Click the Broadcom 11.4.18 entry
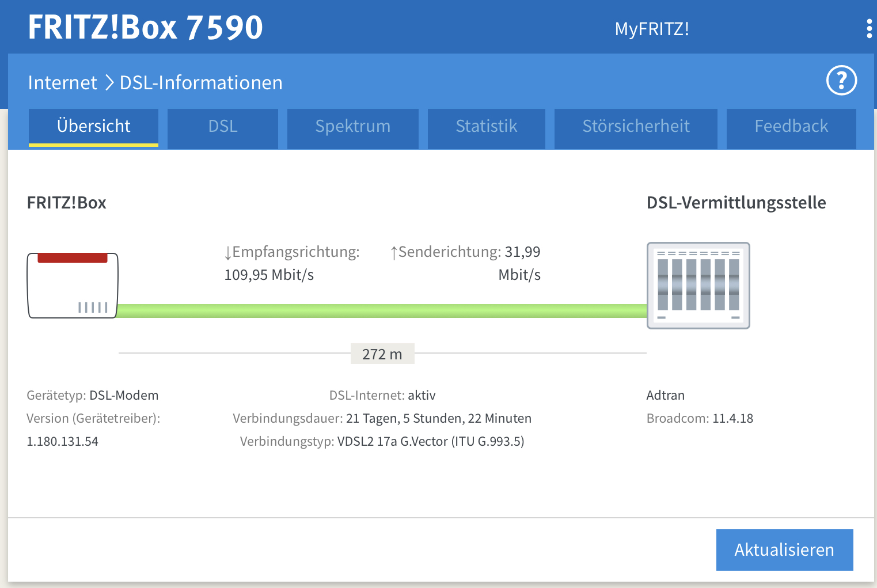877x588 pixels. click(x=700, y=419)
